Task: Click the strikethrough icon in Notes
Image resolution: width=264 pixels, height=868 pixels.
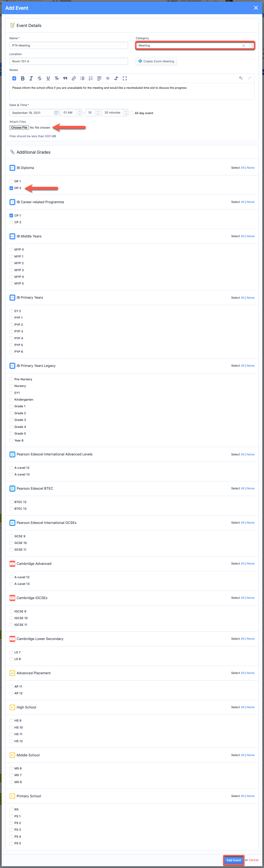Action: [40, 79]
